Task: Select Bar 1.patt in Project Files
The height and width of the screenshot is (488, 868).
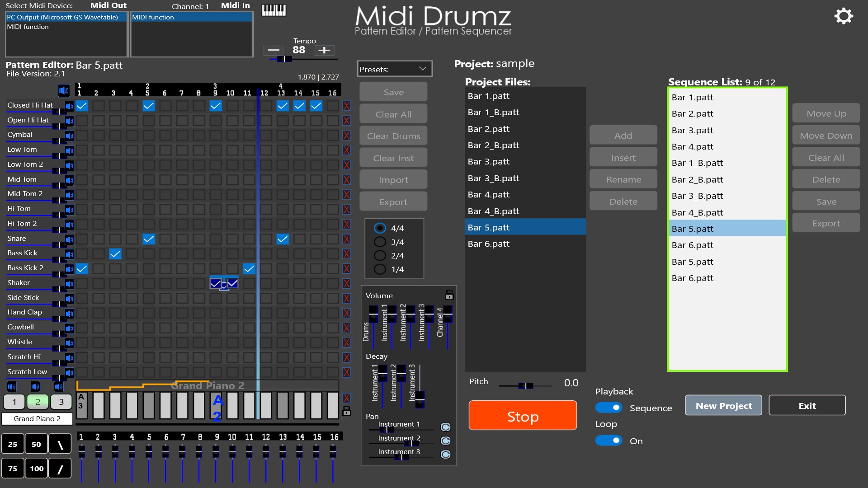Action: pyautogui.click(x=525, y=96)
